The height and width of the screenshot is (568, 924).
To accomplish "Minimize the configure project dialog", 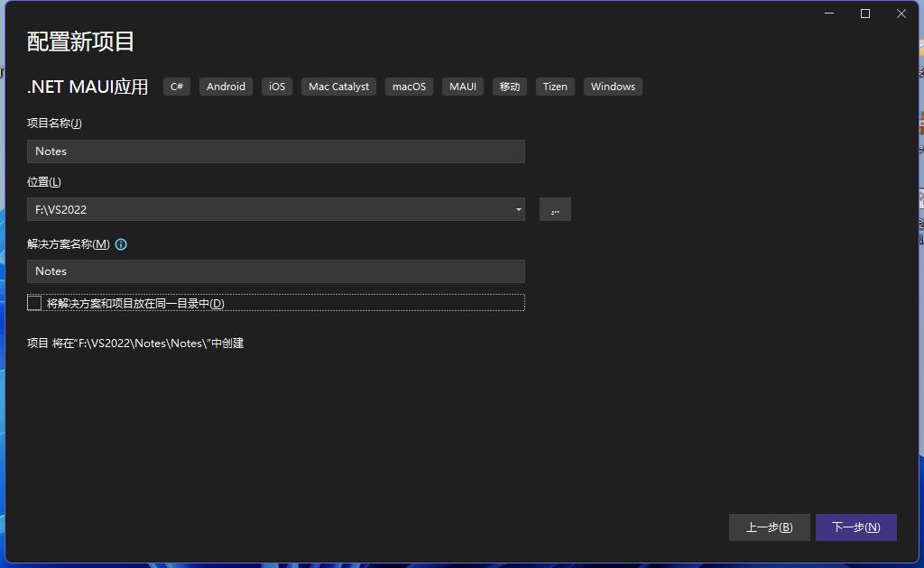I will click(829, 14).
